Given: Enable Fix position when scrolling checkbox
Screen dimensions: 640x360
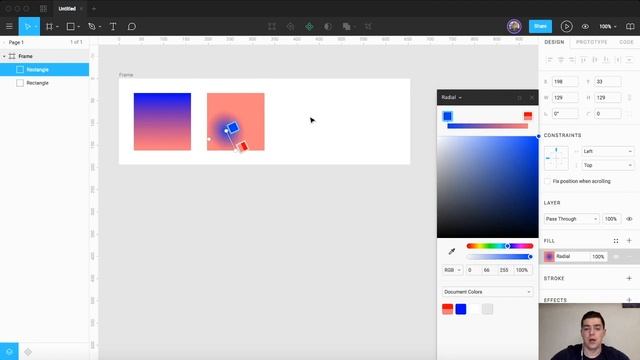Looking at the screenshot, I should coord(547,181).
